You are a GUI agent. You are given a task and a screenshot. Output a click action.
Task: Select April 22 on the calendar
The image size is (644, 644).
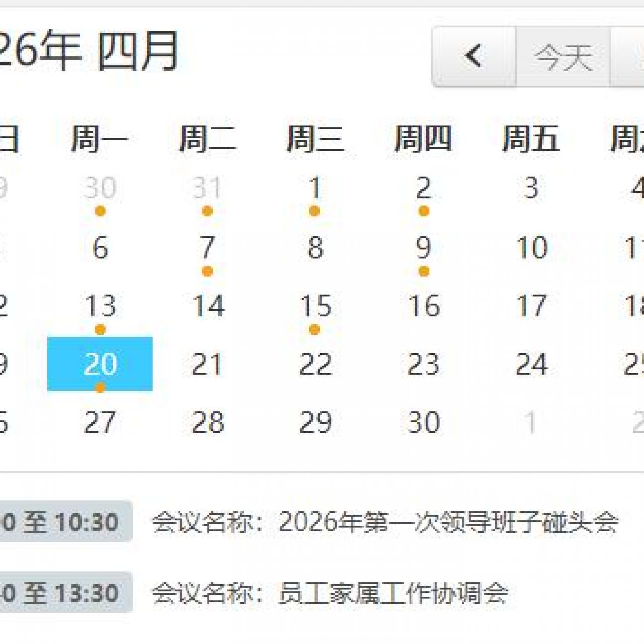[x=315, y=364]
